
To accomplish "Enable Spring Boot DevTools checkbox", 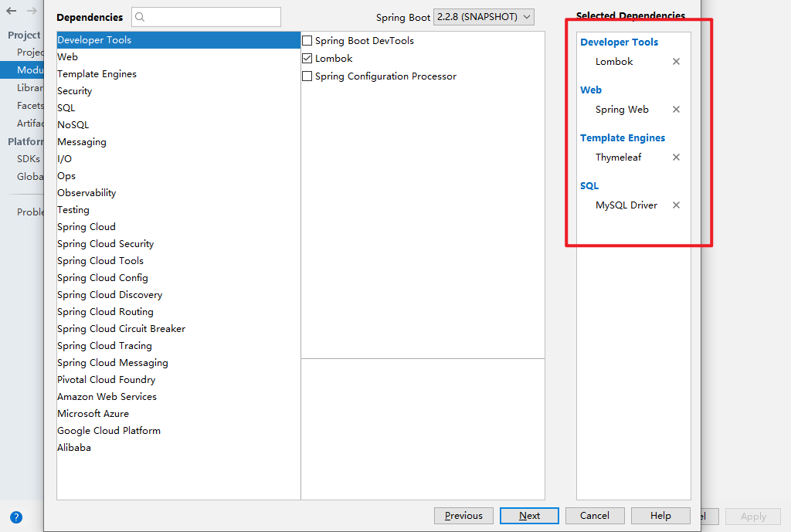I will 307,41.
